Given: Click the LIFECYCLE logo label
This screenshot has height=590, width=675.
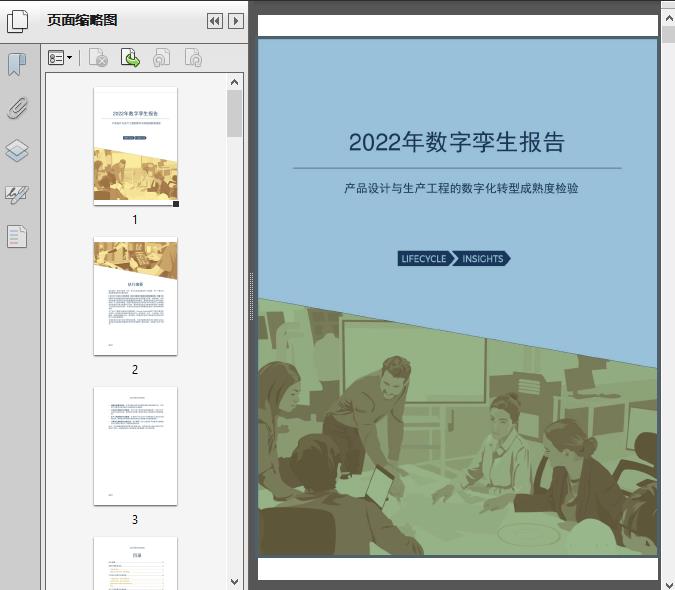Looking at the screenshot, I should pos(424,259).
